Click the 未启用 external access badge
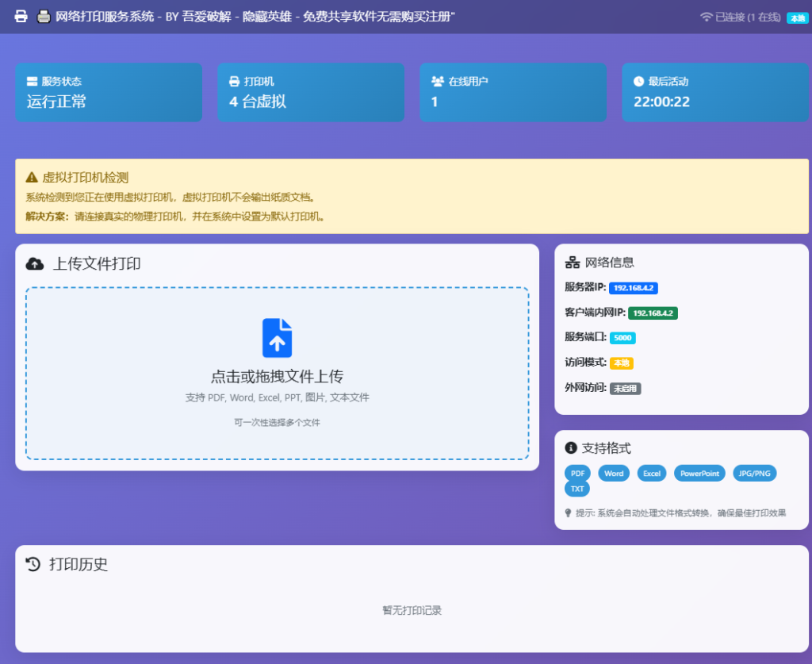The height and width of the screenshot is (664, 812). pyautogui.click(x=625, y=389)
